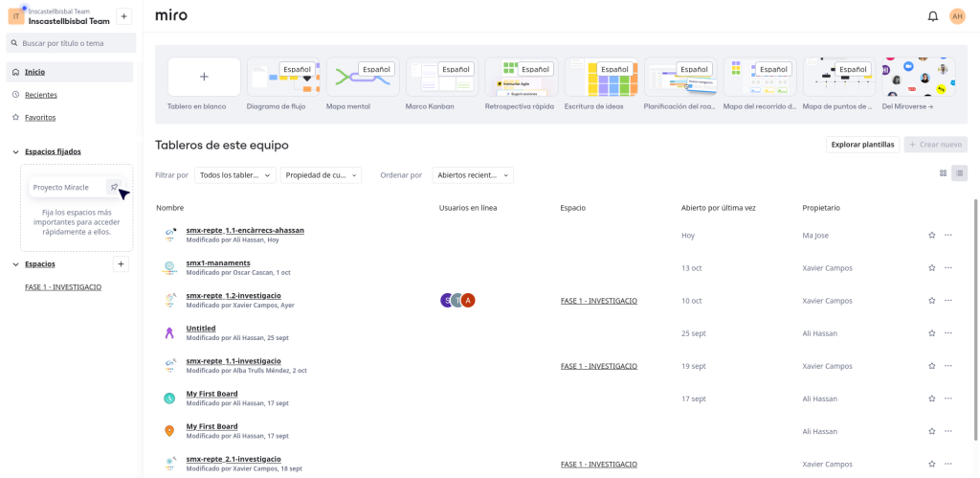Click the search by title field
Viewport: 980px width, 478px height.
coord(72,43)
